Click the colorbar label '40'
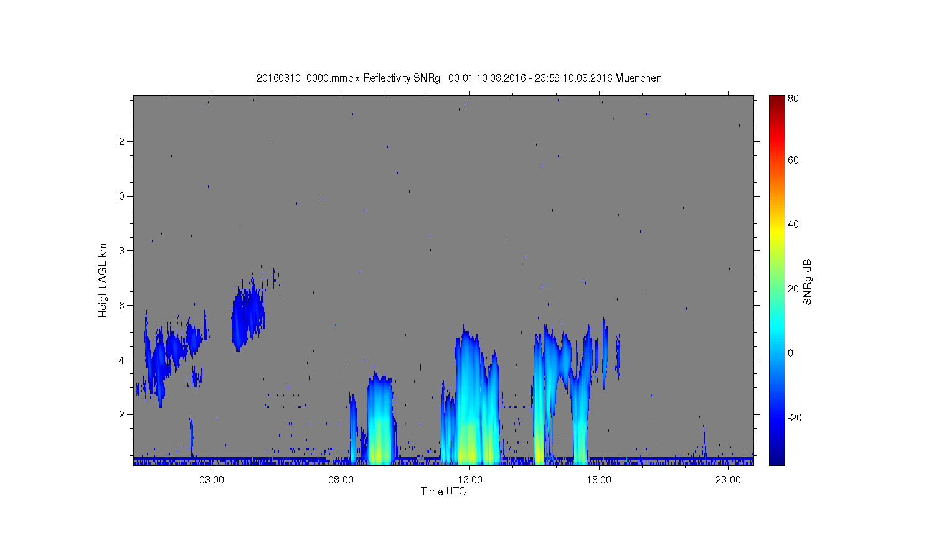 [793, 225]
